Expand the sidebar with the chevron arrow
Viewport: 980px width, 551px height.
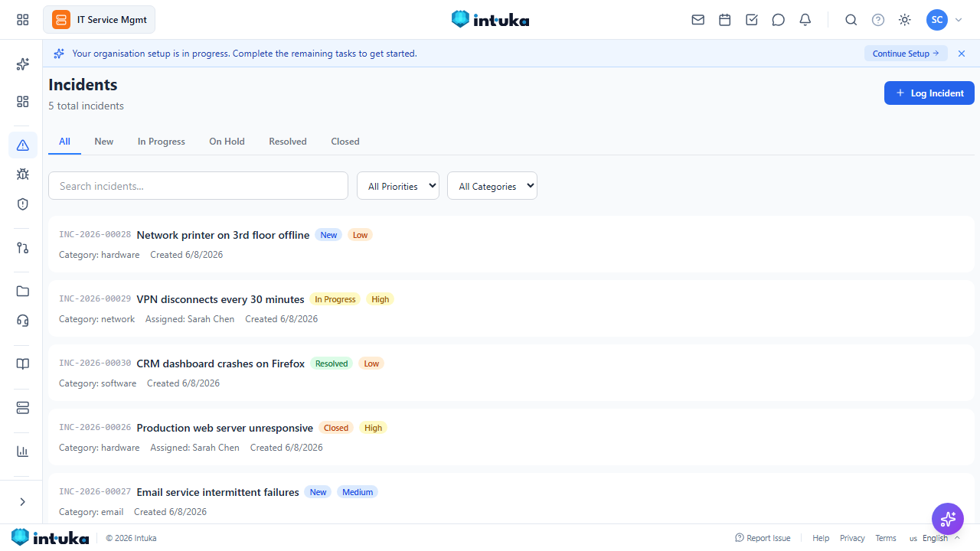23,502
